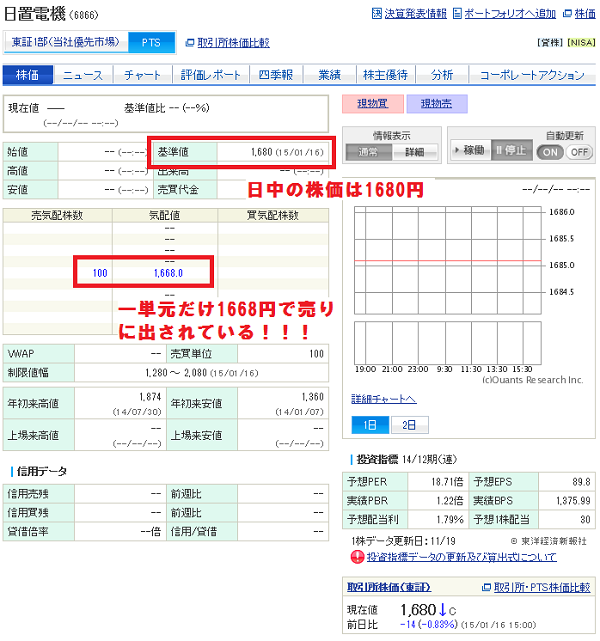Select the 1日 chart range
Screen dimensions: 600x641
[x=370, y=425]
